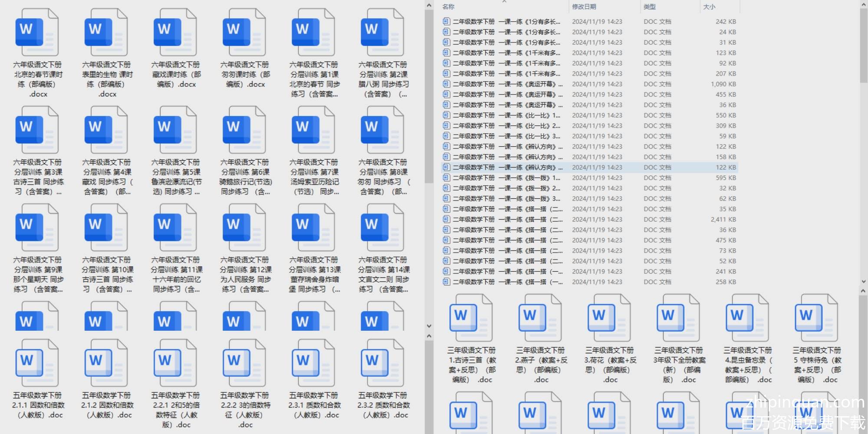Select the 3年级下全册教案 Word icon
868x434 pixels.
point(678,318)
